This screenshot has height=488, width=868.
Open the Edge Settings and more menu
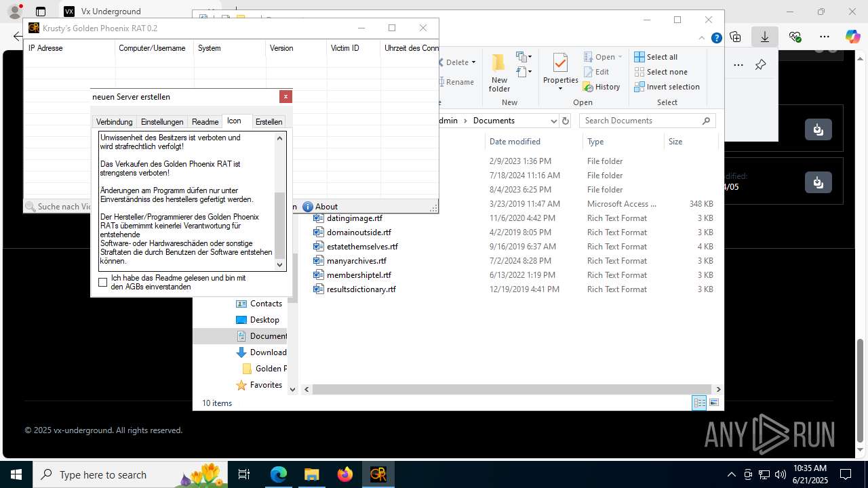pos(825,37)
